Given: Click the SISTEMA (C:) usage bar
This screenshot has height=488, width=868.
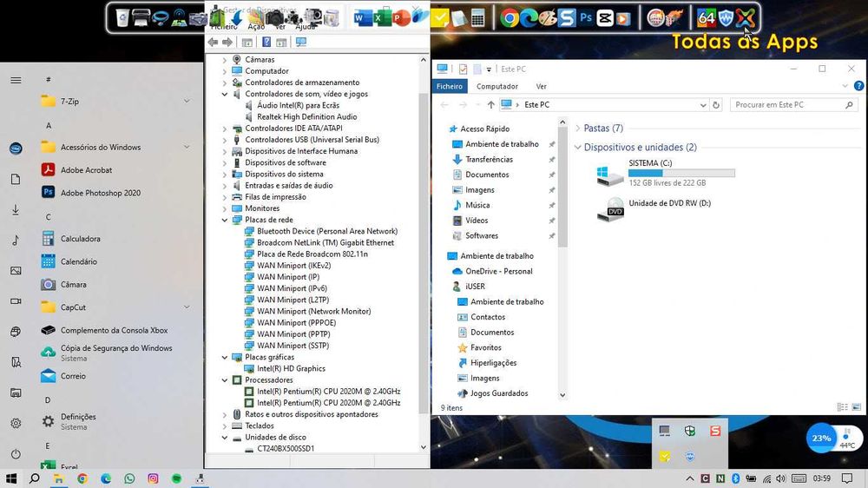Looking at the screenshot, I should point(681,174).
